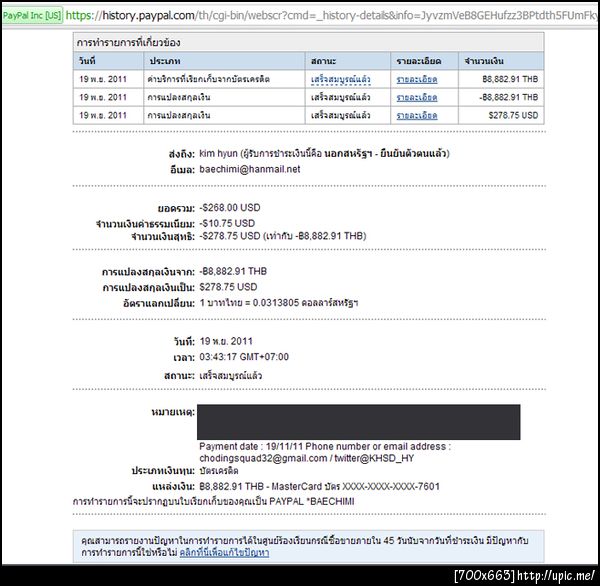Viewport: 600px width, 586px height.
Task: Click exchange rate value 0.0313805
Action: click(x=276, y=303)
